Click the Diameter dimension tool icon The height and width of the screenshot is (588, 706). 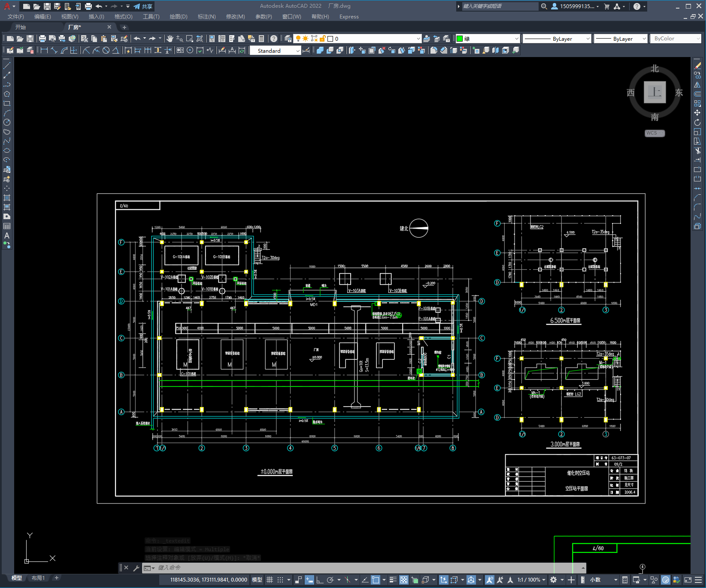106,51
